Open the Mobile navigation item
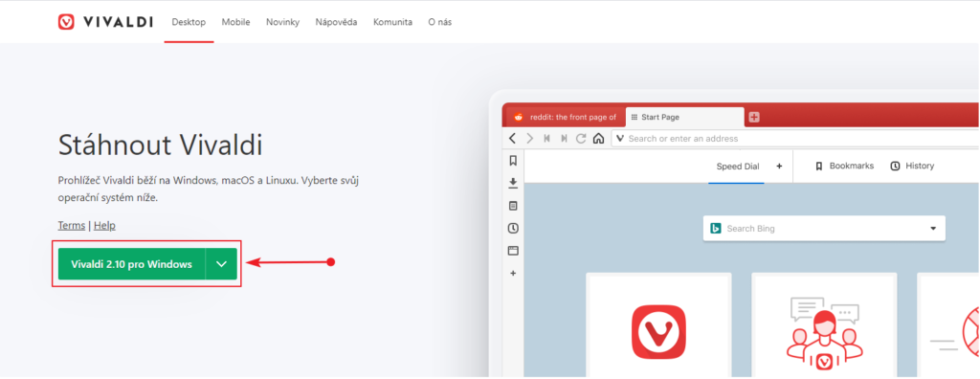980x379 pixels. pos(235,22)
